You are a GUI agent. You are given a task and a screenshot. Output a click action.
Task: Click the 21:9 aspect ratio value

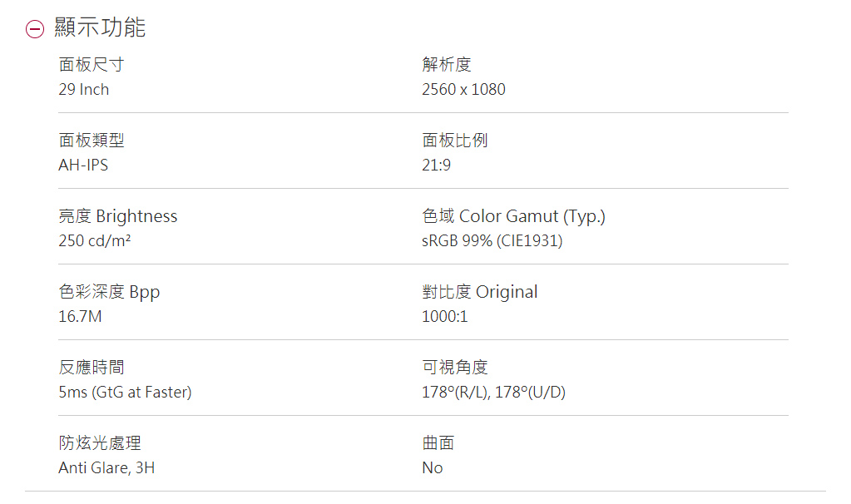coord(436,165)
